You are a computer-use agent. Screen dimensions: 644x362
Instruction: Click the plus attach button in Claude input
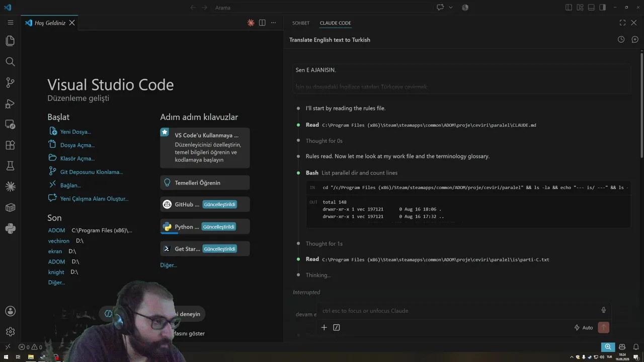point(324,327)
